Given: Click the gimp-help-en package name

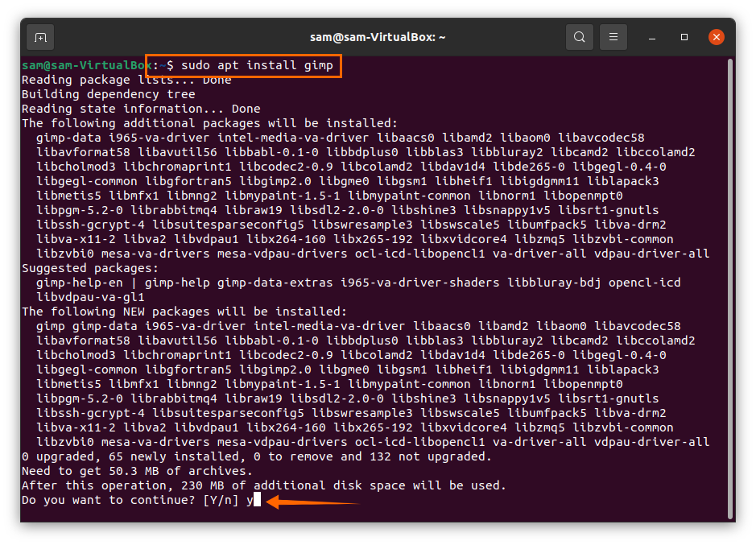Looking at the screenshot, I should click(80, 283).
